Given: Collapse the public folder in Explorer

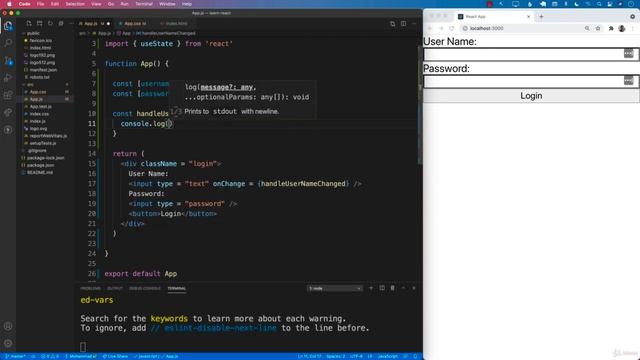Looking at the screenshot, I should [x=33, y=33].
